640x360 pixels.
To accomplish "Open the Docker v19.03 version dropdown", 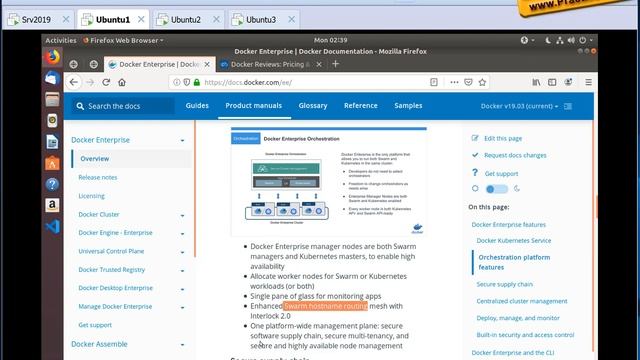I will (x=519, y=106).
